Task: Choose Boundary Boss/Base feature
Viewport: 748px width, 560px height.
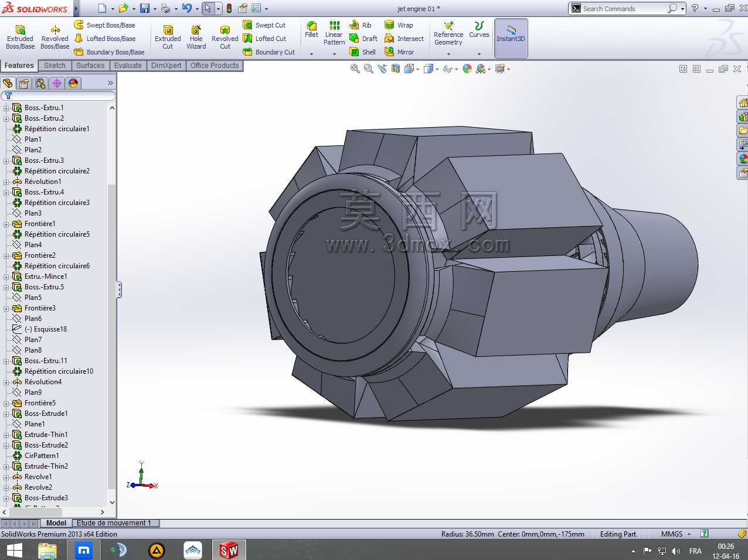Action: tap(109, 52)
